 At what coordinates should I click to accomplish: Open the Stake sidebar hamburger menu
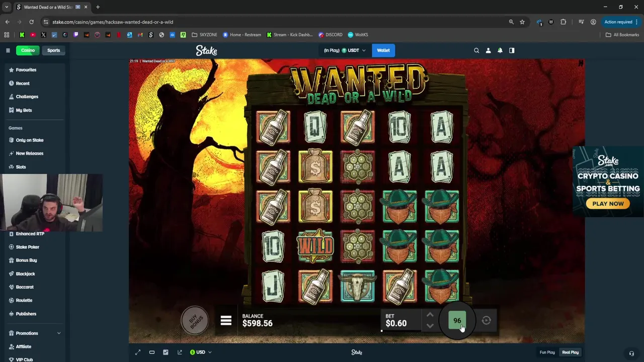8,50
